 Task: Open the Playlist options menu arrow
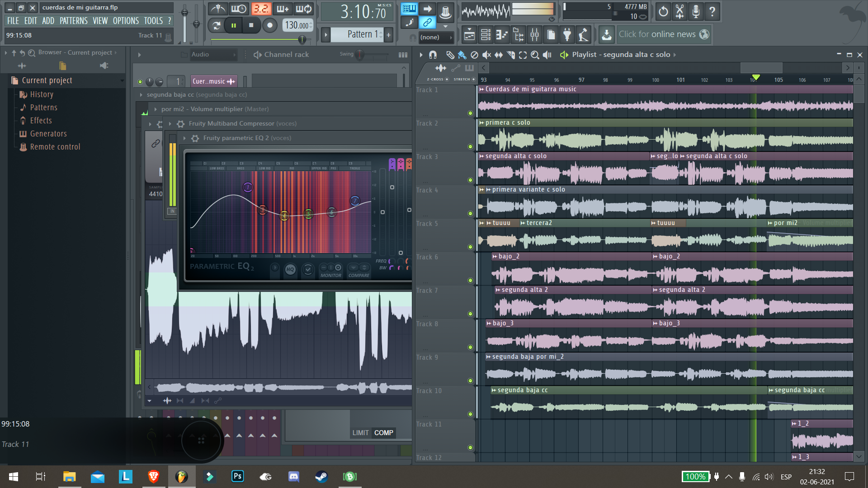tap(421, 55)
